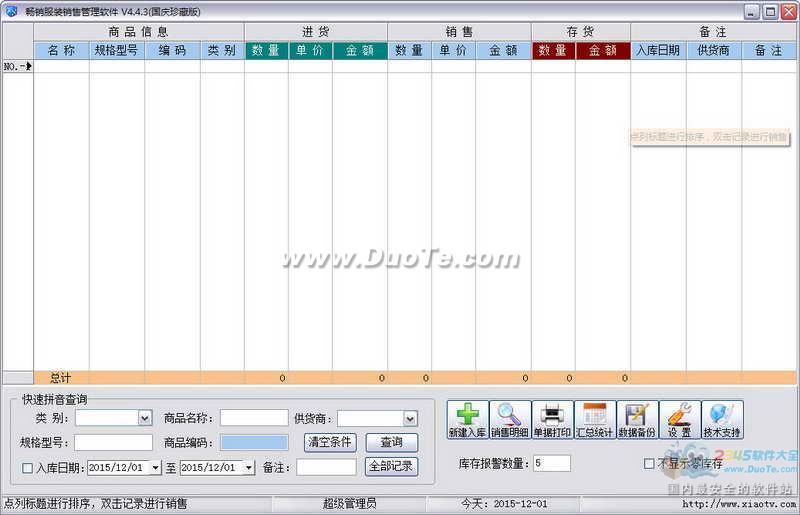The height and width of the screenshot is (515, 800).
Task: Enable the 入库日期 date filter checkbox
Action: (x=28, y=468)
